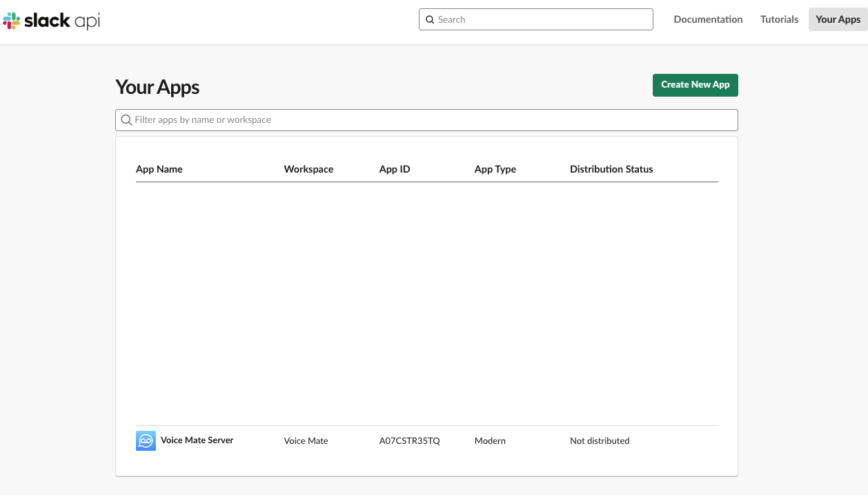Click the Voice Mate workspace cell
The width and height of the screenshot is (868, 495).
pos(306,441)
